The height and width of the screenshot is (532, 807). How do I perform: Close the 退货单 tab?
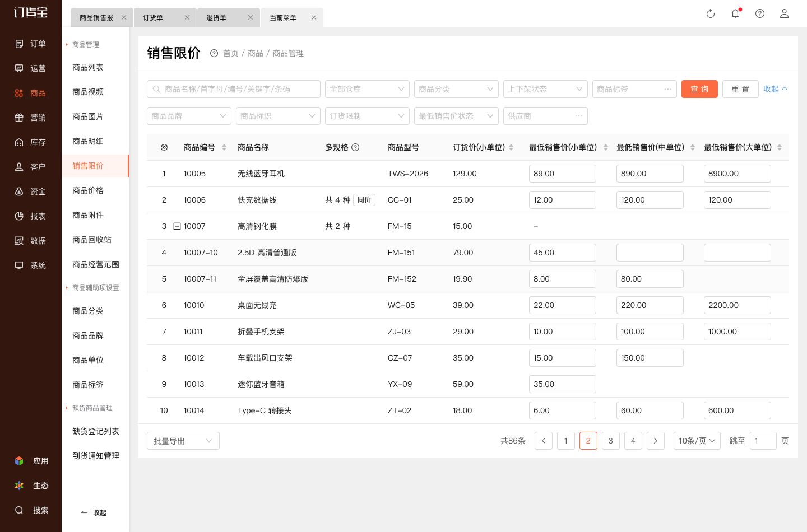click(x=251, y=17)
